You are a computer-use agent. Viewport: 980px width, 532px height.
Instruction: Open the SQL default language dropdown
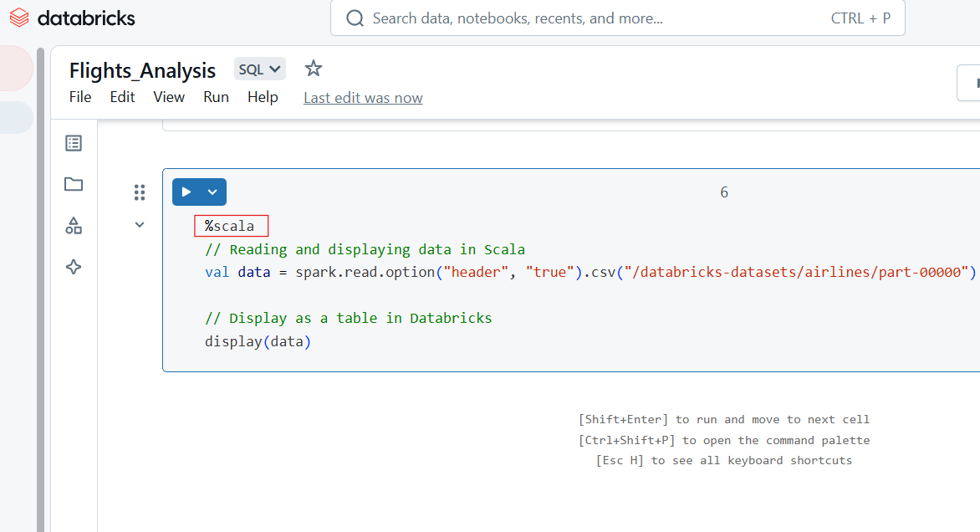(x=260, y=69)
